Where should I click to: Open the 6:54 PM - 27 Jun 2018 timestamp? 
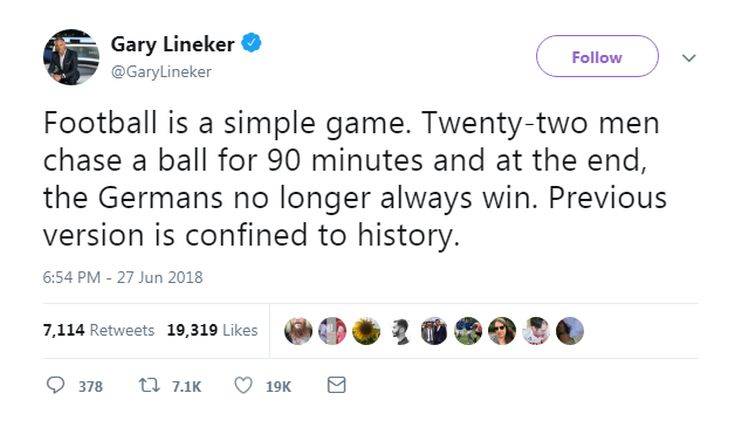(x=122, y=277)
